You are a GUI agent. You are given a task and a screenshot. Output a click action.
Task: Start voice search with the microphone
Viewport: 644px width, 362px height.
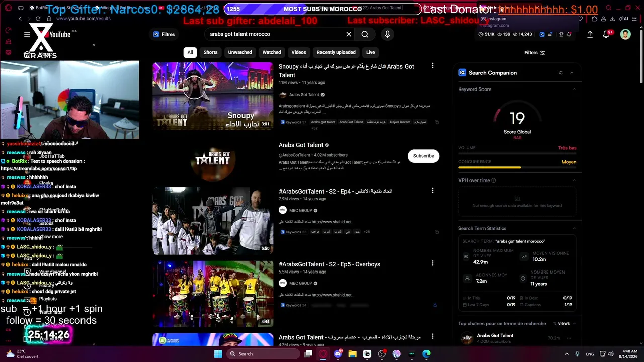coord(387,34)
